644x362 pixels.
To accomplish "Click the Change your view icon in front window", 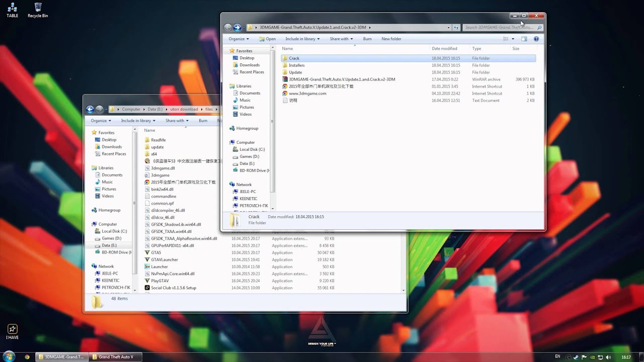I will coord(506,39).
